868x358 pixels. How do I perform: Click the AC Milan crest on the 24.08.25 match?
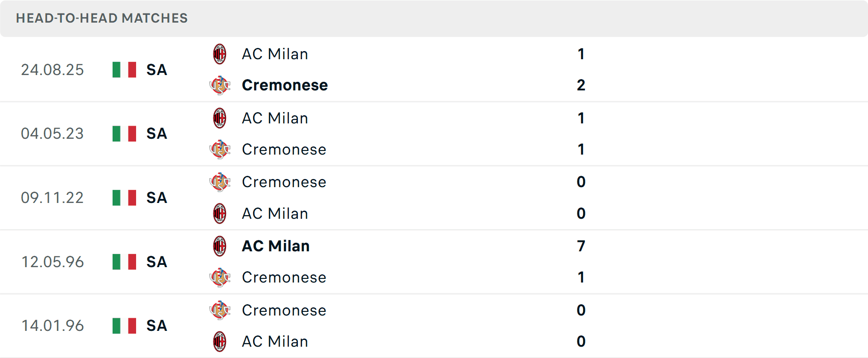pos(220,54)
